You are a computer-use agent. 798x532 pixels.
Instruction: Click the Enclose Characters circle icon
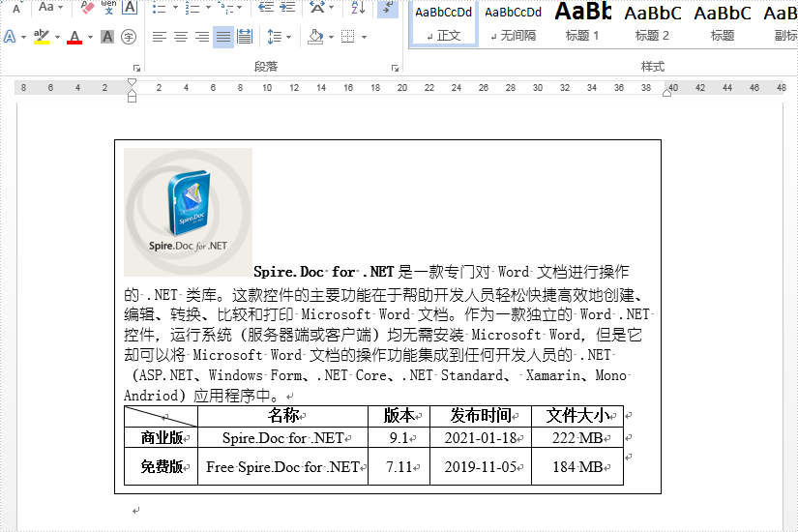coord(129,37)
